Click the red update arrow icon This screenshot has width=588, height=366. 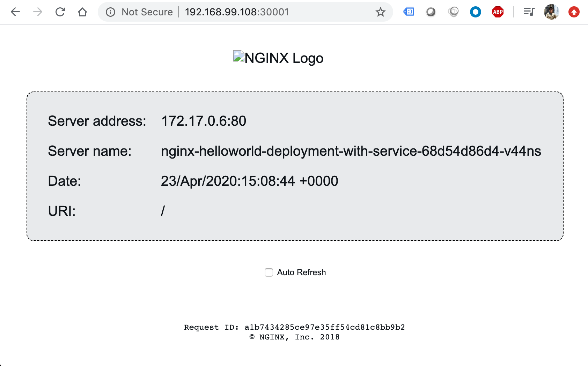[574, 12]
